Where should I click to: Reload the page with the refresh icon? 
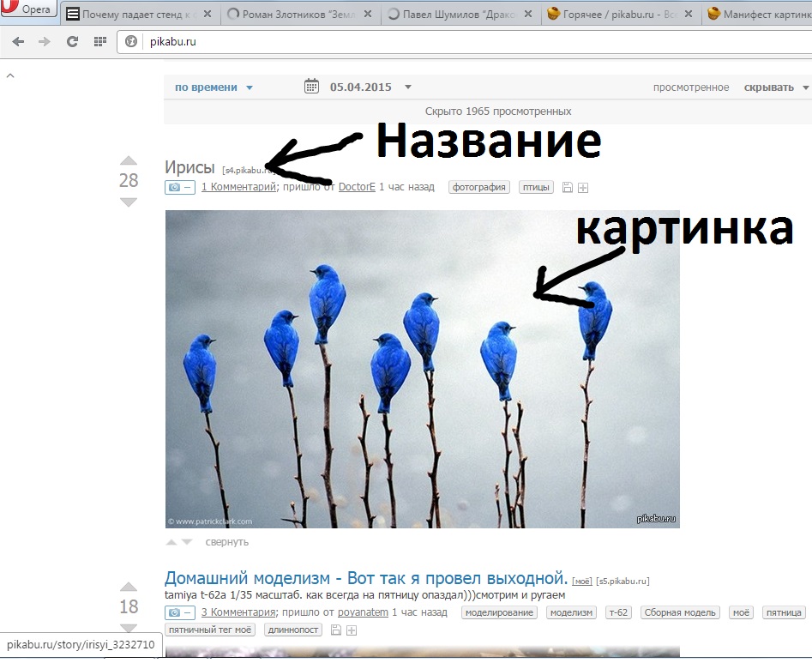[x=72, y=41]
